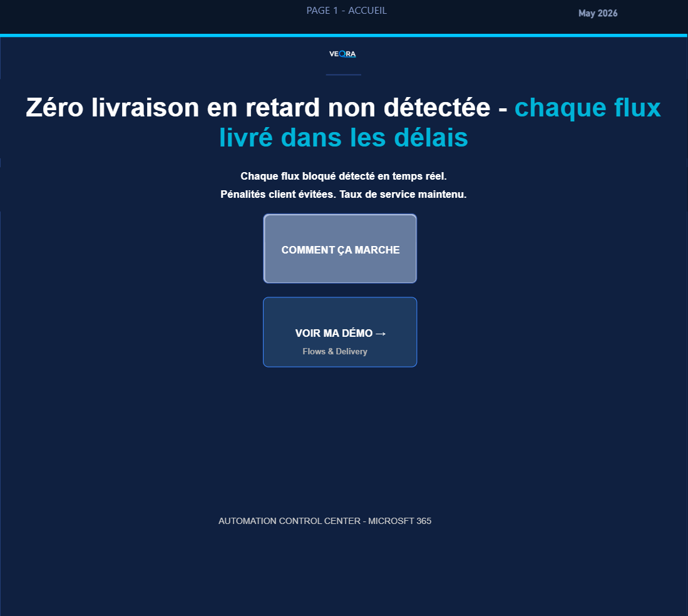Screen dimensions: 688x616
Task: Click the "Zéro livraison en retard" headline
Action: coord(344,123)
